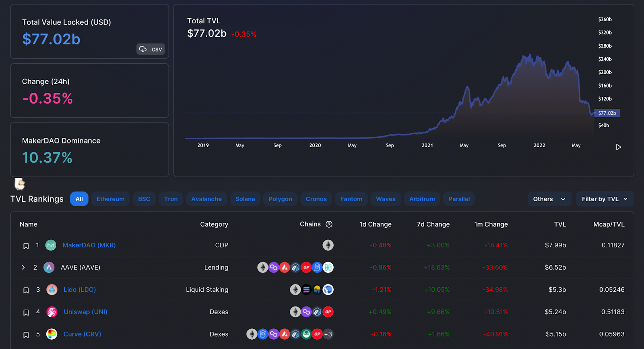The image size is (644, 349).
Task: Click the Optimism chain icon in AAVE row
Action: (x=306, y=267)
